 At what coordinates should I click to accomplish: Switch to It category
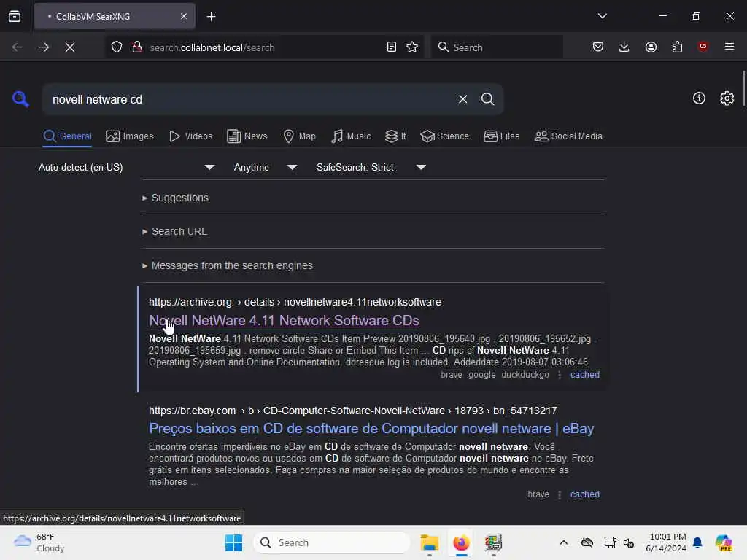395,136
